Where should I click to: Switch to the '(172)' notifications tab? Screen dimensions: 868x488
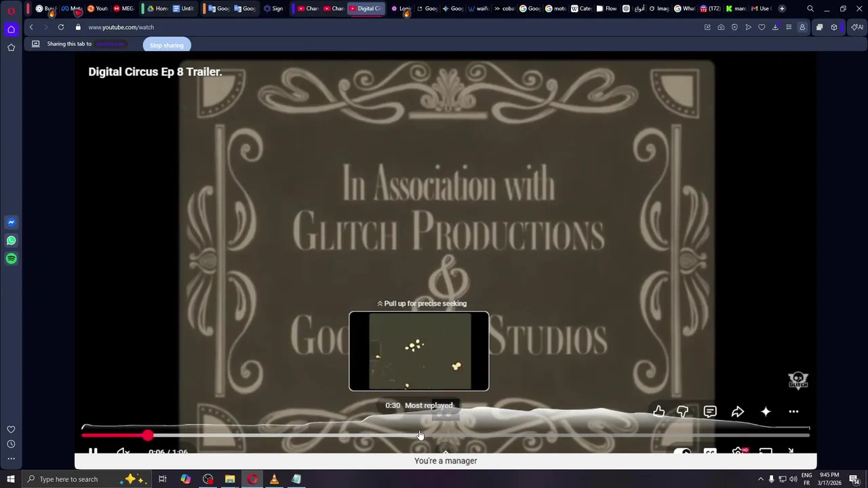point(709,9)
